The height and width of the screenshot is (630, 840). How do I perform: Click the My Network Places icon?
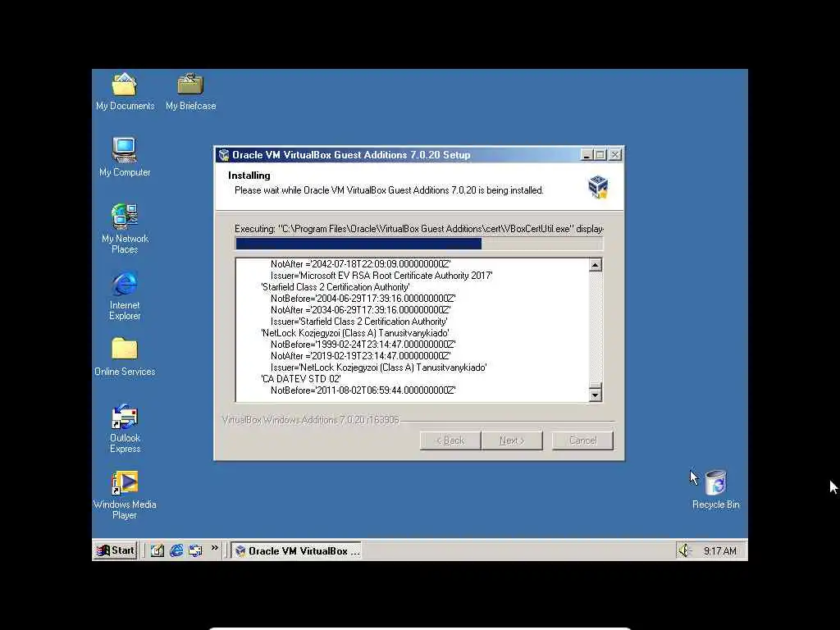[125, 229]
